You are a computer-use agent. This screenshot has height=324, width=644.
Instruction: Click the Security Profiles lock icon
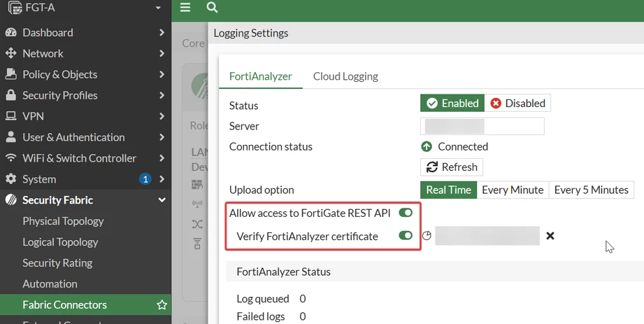click(11, 95)
